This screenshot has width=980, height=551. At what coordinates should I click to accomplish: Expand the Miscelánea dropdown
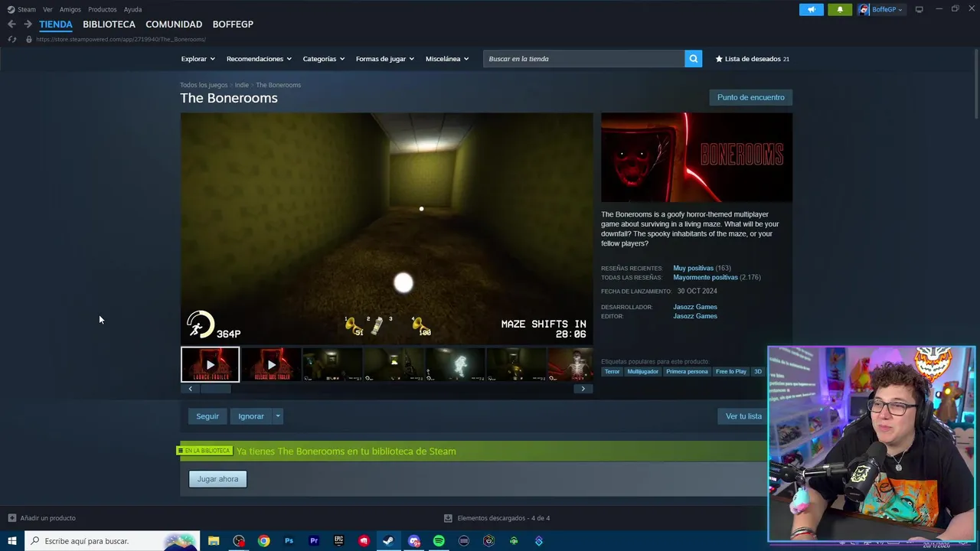tap(447, 59)
